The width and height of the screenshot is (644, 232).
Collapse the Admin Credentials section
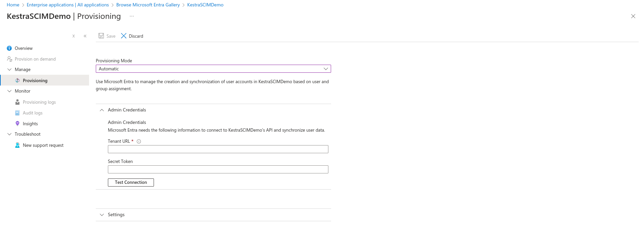pos(102,110)
